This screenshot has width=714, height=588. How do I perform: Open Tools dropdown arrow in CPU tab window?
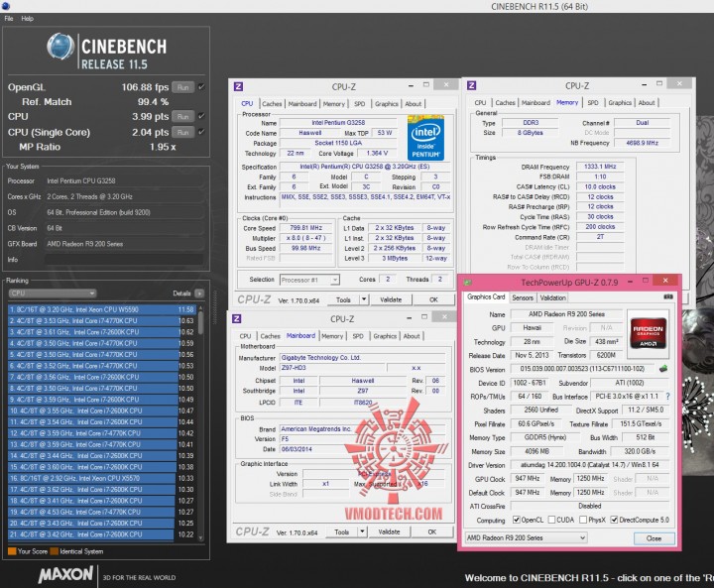364,299
